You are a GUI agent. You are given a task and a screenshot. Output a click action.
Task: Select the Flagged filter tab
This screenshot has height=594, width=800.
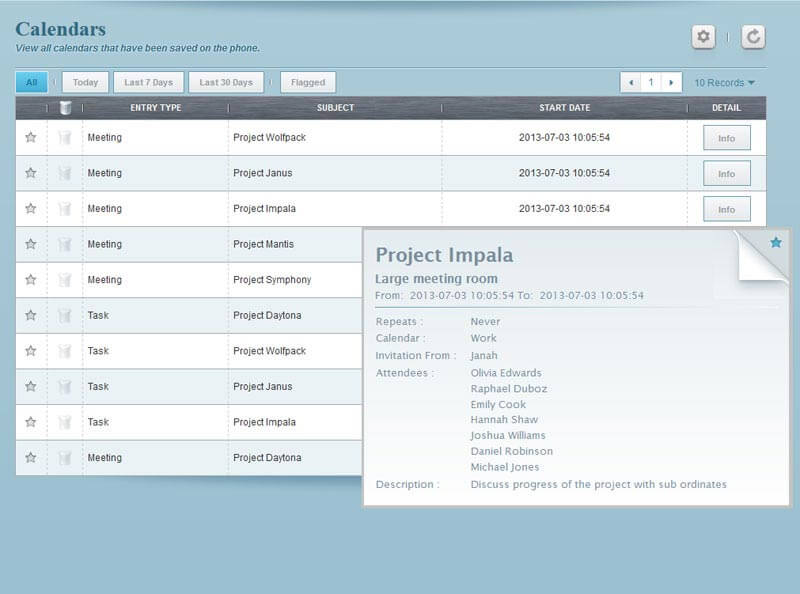308,82
